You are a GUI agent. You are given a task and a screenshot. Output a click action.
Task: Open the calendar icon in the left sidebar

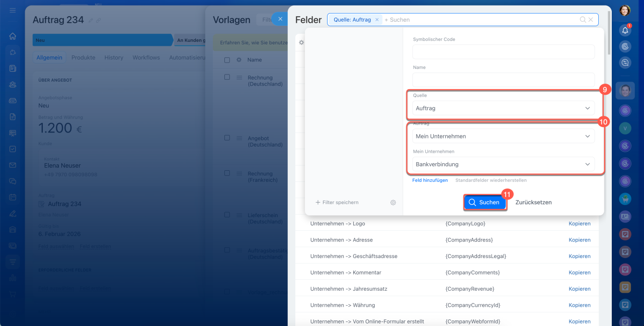click(13, 198)
